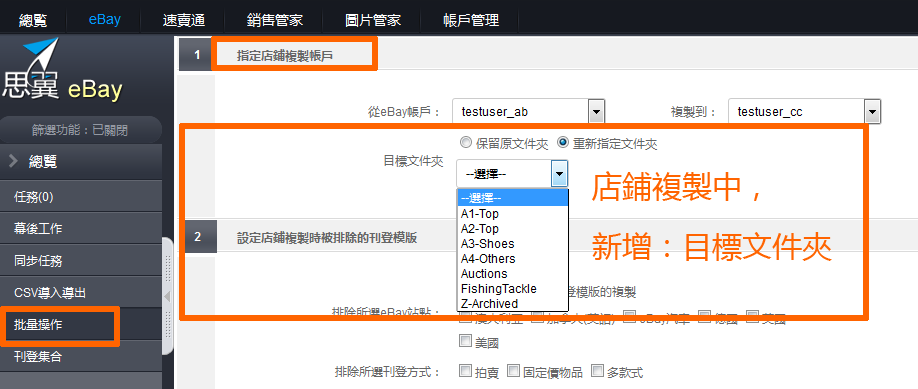Choose the --選擇-- option in the list
The image size is (918, 389).
[x=512, y=199]
